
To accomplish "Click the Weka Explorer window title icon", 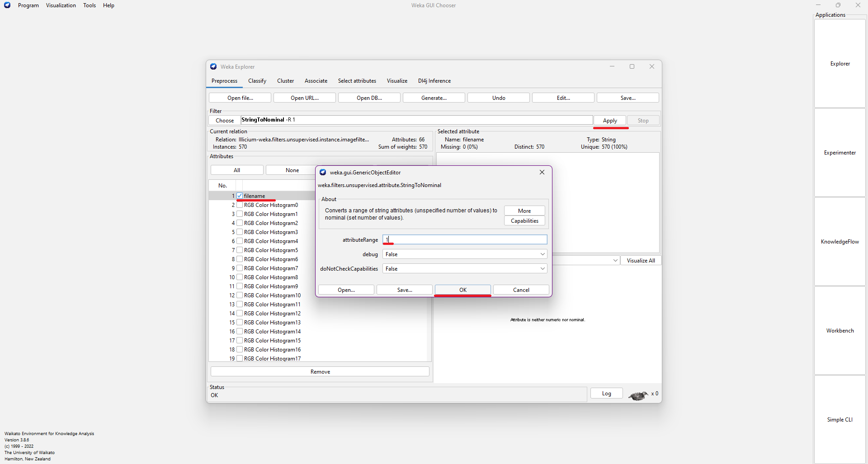I will point(213,67).
